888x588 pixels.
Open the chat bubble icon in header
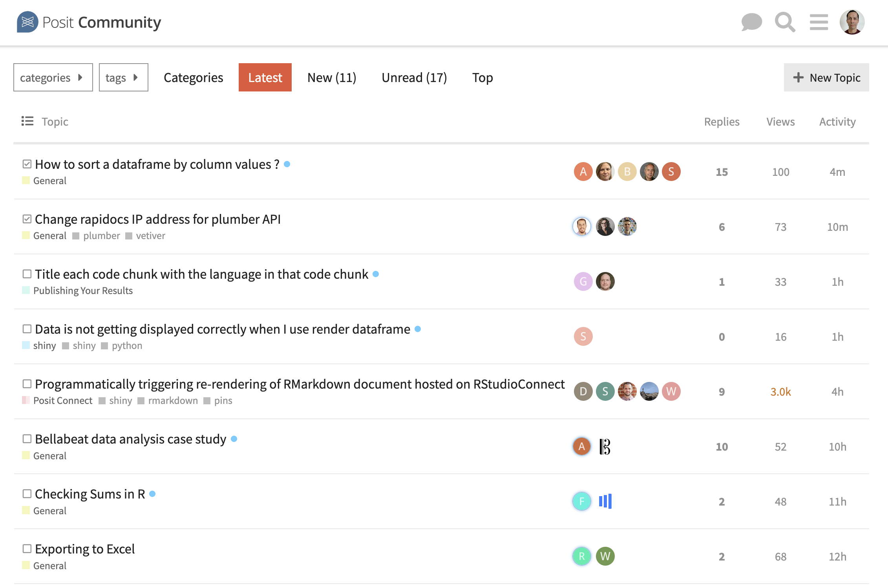click(x=751, y=22)
